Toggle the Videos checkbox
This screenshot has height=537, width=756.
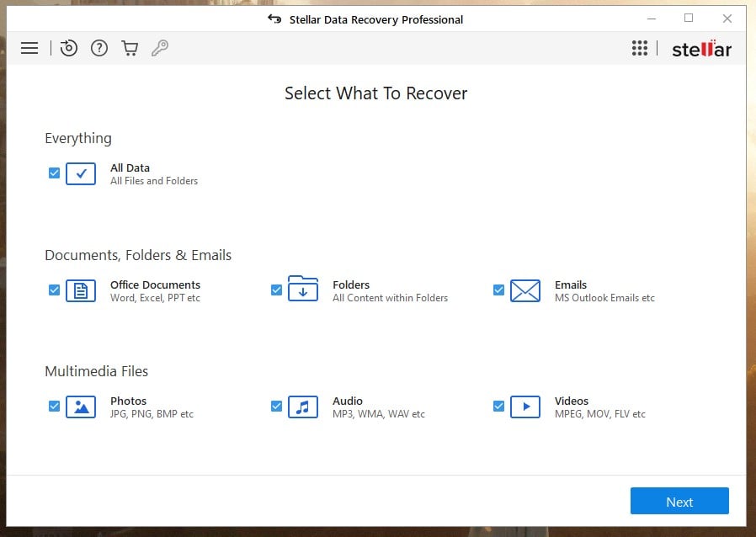(498, 406)
